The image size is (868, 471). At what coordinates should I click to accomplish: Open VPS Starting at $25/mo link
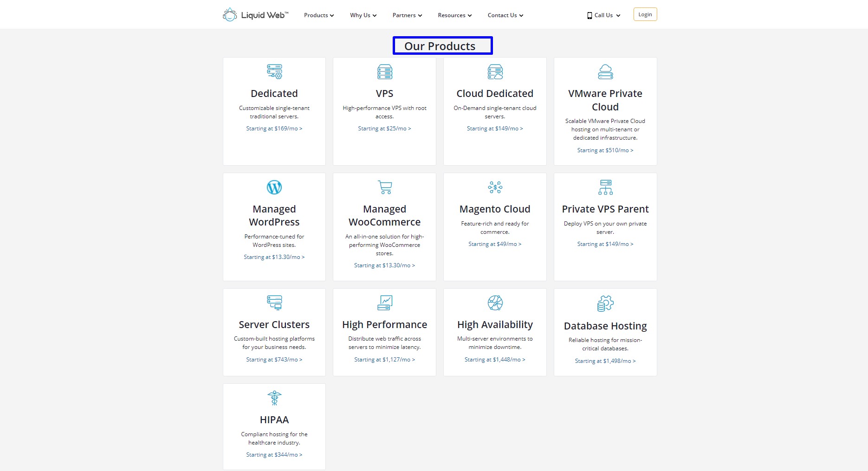pyautogui.click(x=384, y=129)
